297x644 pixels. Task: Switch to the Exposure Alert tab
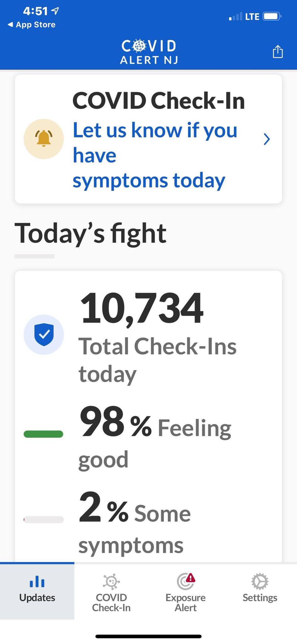point(186,591)
